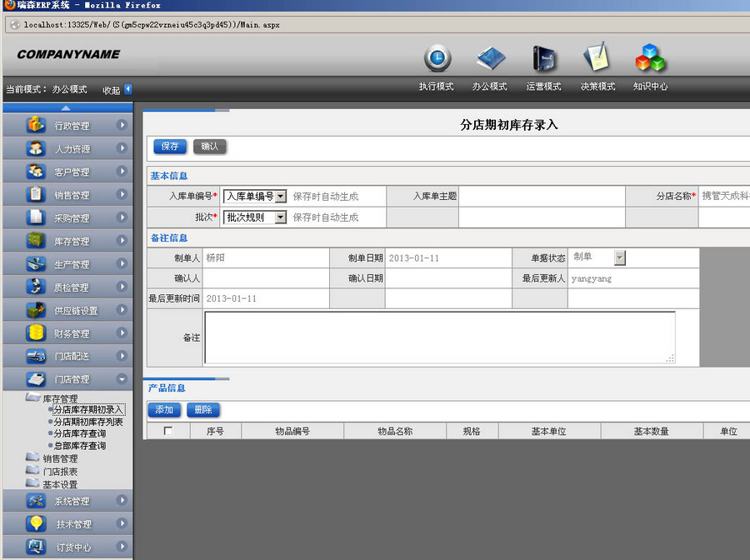Click the 质检管理 microscope icon

coord(36,287)
